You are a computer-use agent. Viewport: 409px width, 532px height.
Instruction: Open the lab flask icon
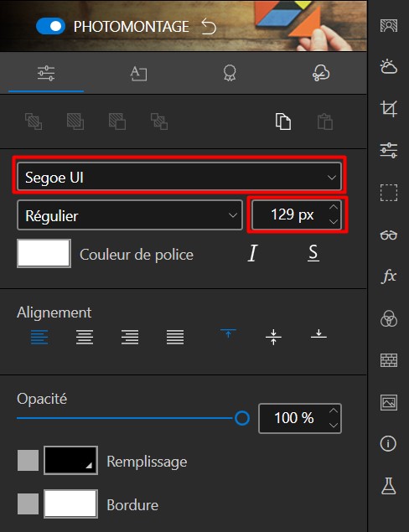389,486
